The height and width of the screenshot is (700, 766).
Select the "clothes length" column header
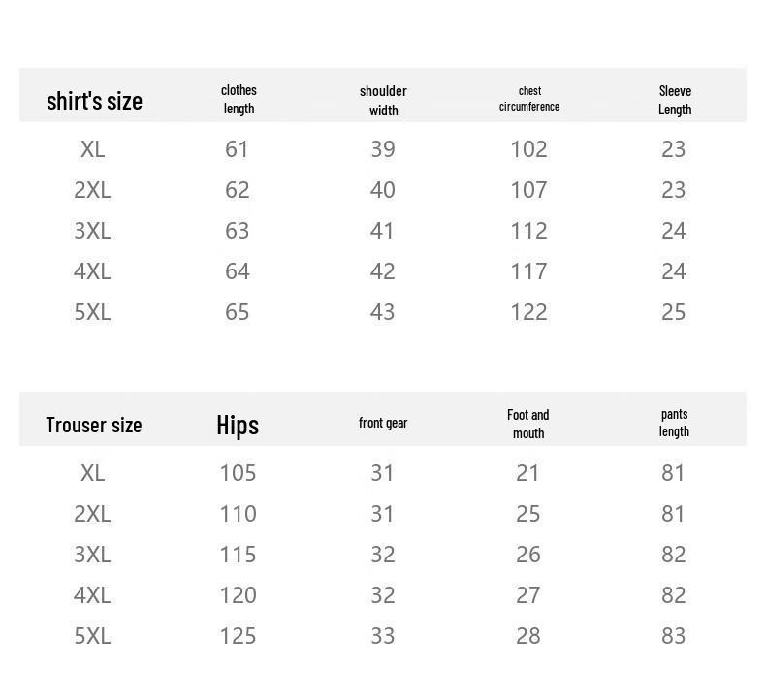239,99
